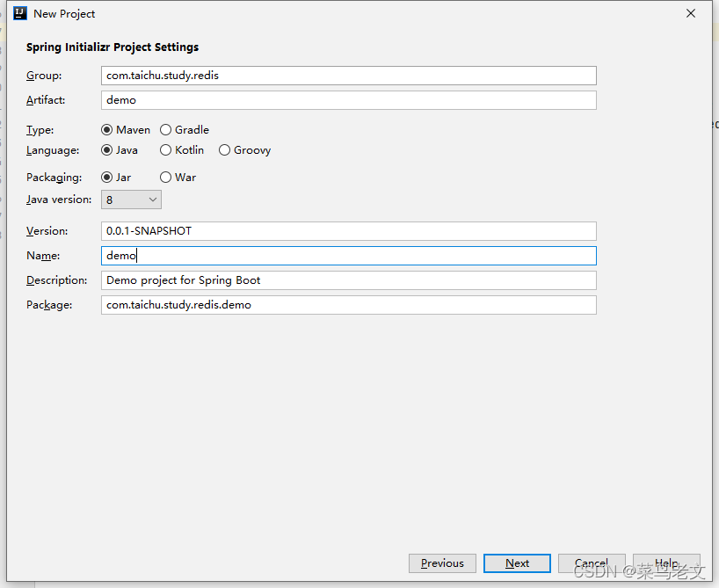Choose Groovy as the language
Viewport: 719px width, 588px height.
pyautogui.click(x=245, y=150)
